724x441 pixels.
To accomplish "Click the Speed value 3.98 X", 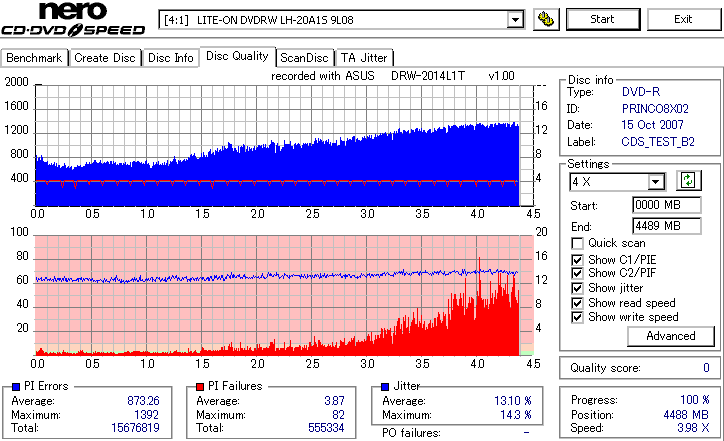I will click(693, 428).
